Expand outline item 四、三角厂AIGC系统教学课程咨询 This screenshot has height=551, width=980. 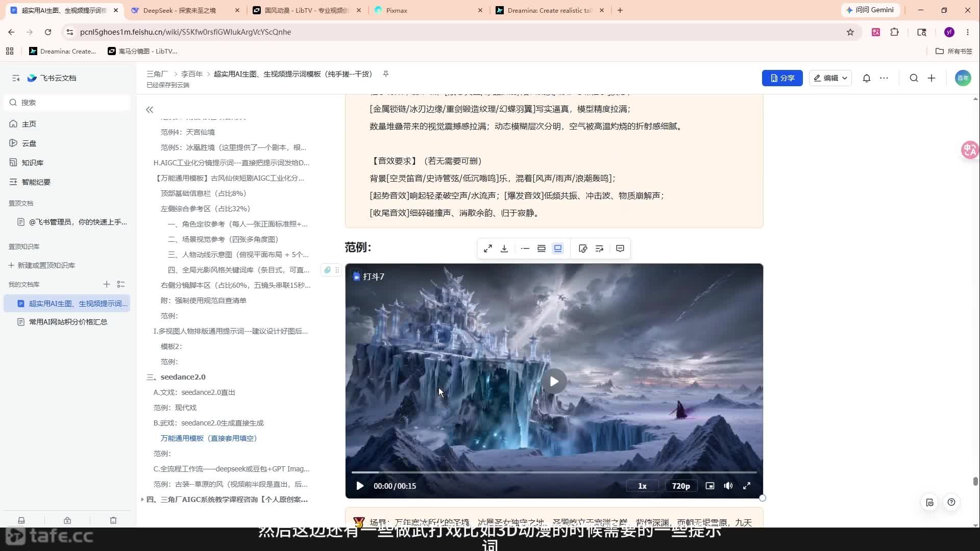click(142, 499)
